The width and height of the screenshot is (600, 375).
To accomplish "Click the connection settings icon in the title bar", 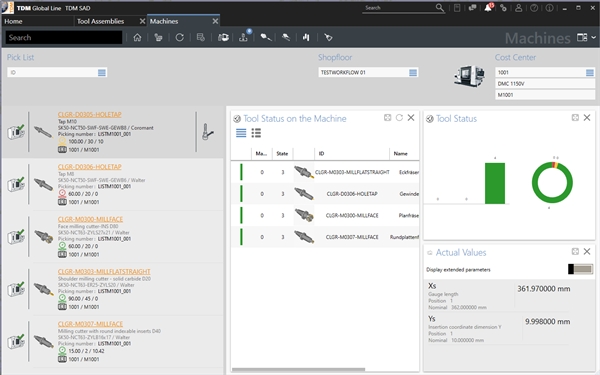I will pyautogui.click(x=503, y=8).
